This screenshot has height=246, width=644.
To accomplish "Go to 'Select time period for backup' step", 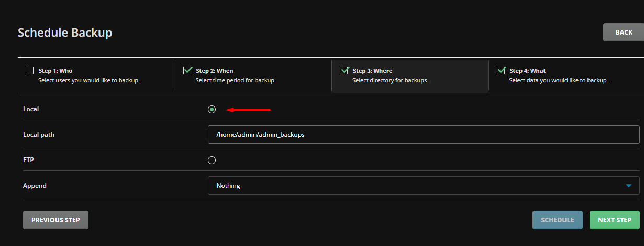I will click(x=235, y=81).
